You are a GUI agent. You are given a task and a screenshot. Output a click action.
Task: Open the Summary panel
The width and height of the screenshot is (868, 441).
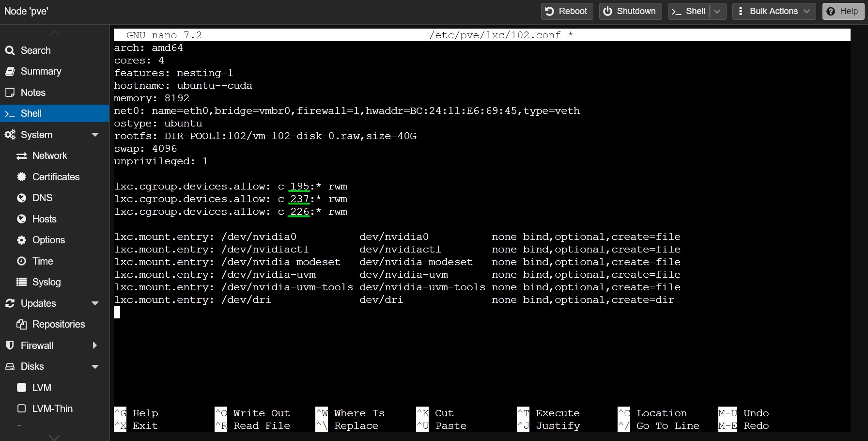(55, 71)
